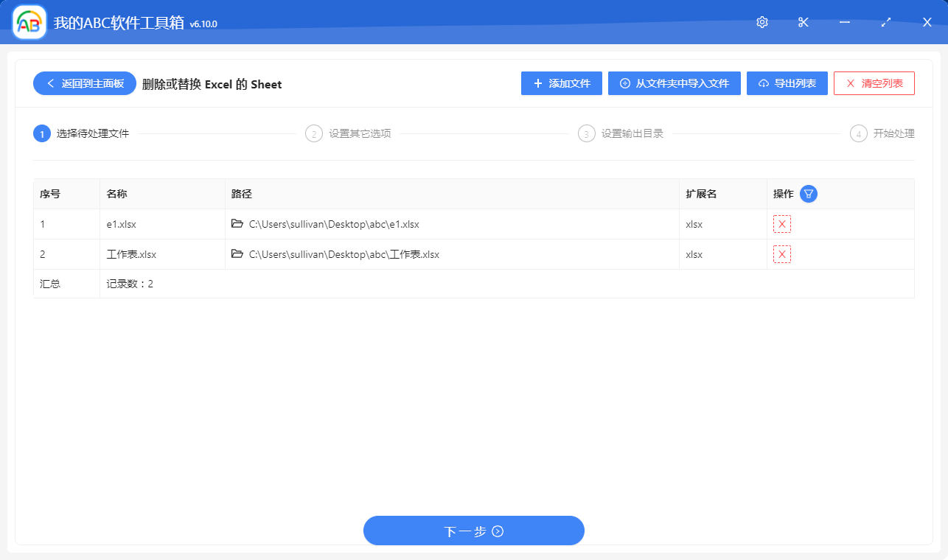Open the settings gear in title bar

pos(762,22)
